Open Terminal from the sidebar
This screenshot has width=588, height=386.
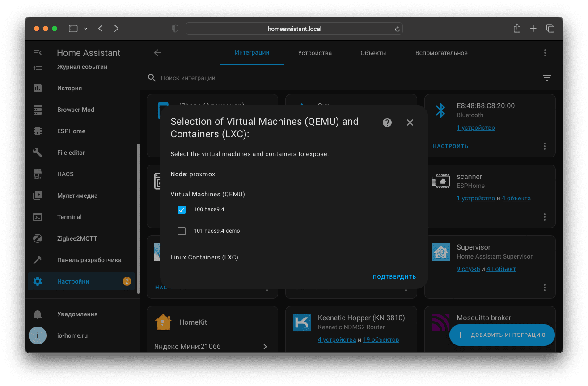click(x=69, y=217)
